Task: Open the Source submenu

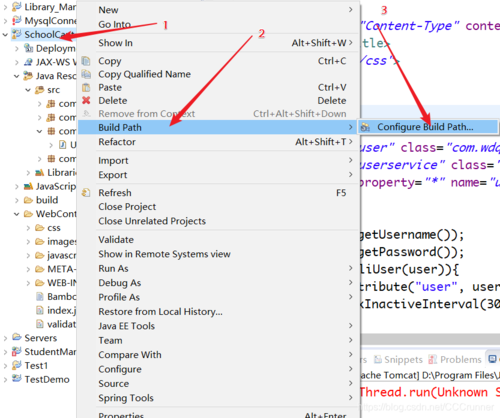Action: point(219,384)
